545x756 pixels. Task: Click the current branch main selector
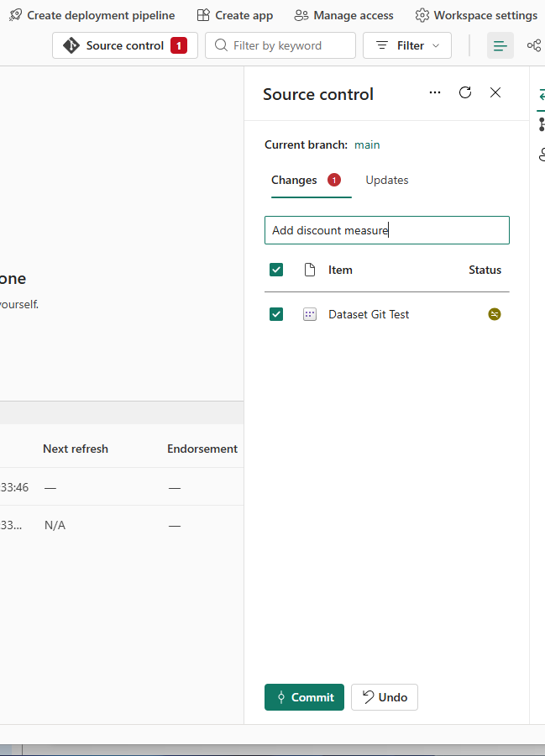[x=367, y=144]
